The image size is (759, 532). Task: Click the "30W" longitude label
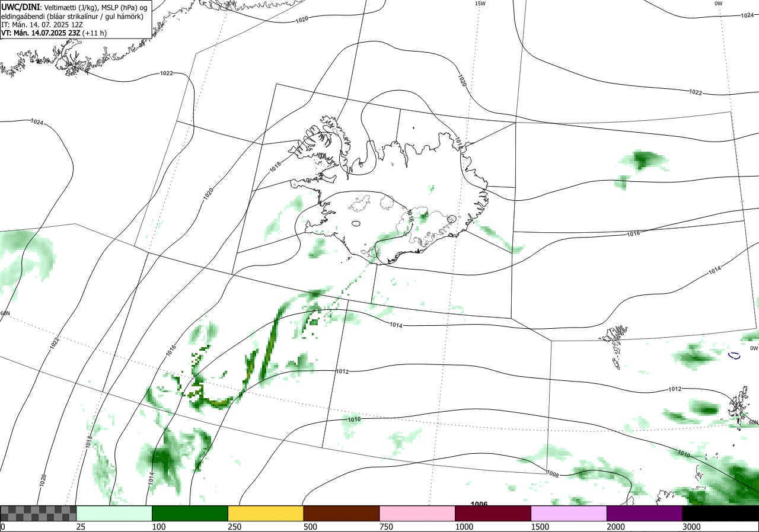230,3
